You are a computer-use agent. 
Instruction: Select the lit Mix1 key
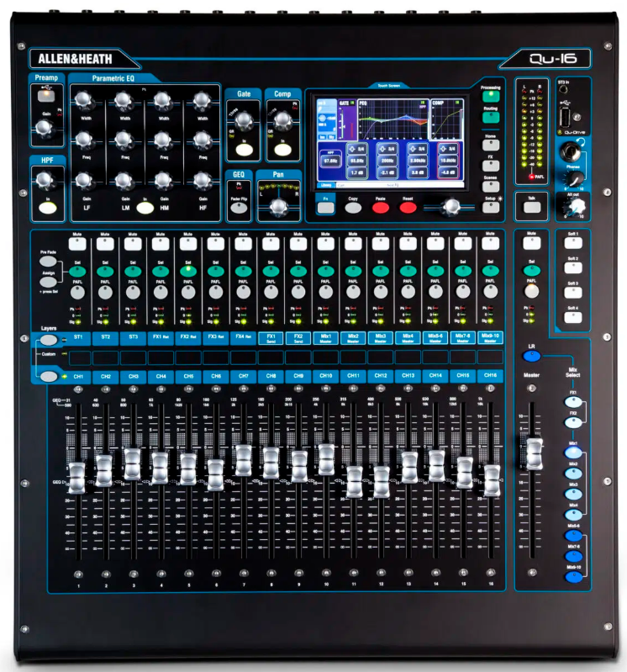point(573,453)
